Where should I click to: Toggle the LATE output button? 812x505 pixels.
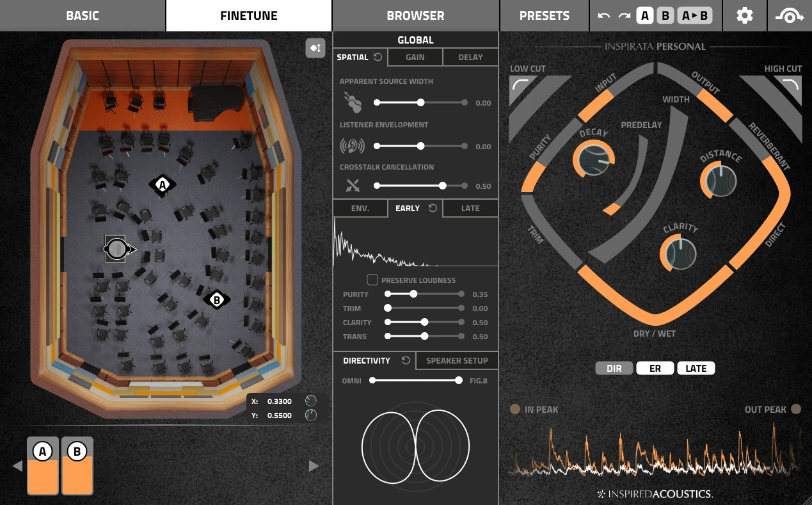pyautogui.click(x=696, y=368)
